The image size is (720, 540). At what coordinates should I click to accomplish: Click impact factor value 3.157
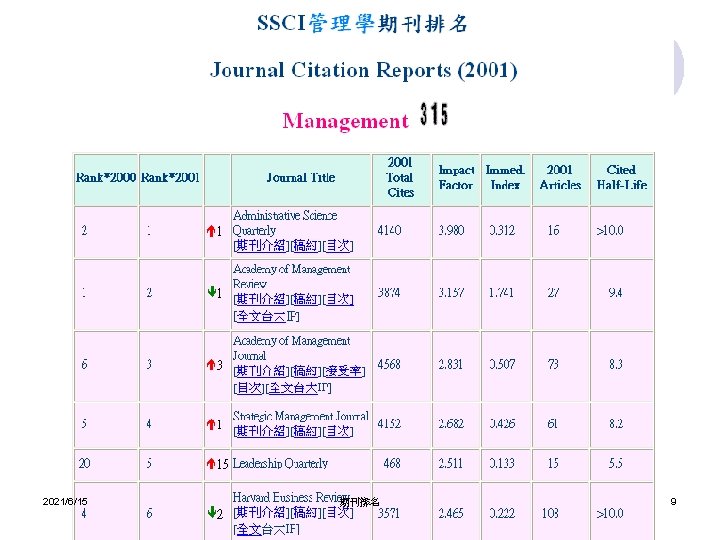click(451, 292)
